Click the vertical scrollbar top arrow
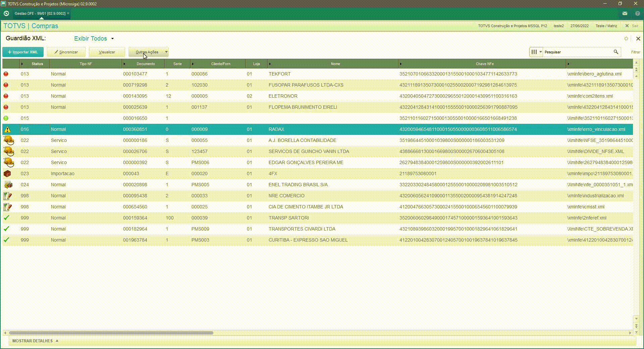The width and height of the screenshot is (644, 349). 636,63
